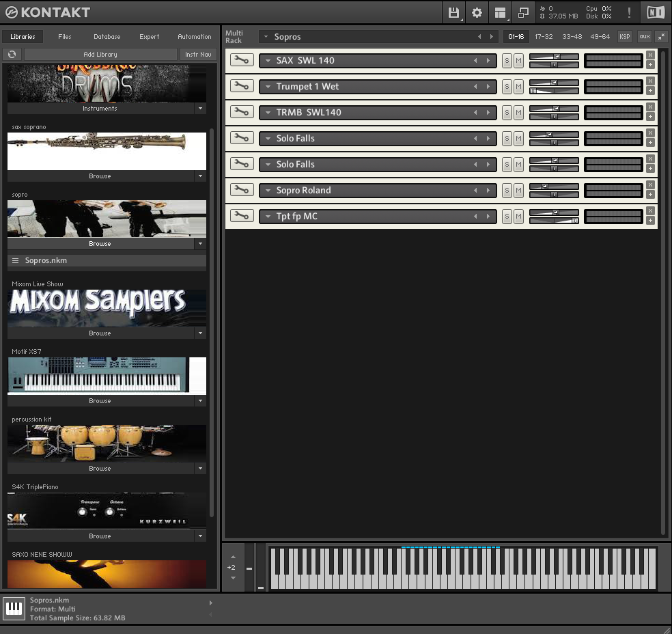The image size is (672, 634).
Task: Mute the Sopro Roland instrument
Action: coord(518,191)
